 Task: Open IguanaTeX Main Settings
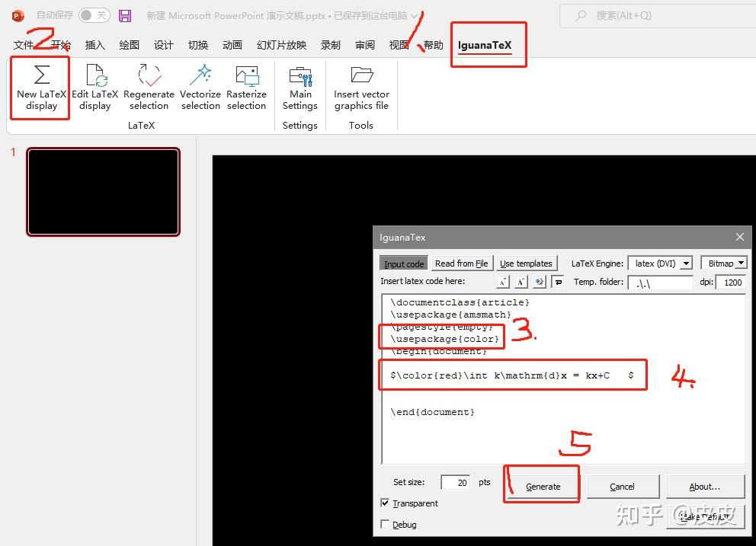(x=300, y=88)
